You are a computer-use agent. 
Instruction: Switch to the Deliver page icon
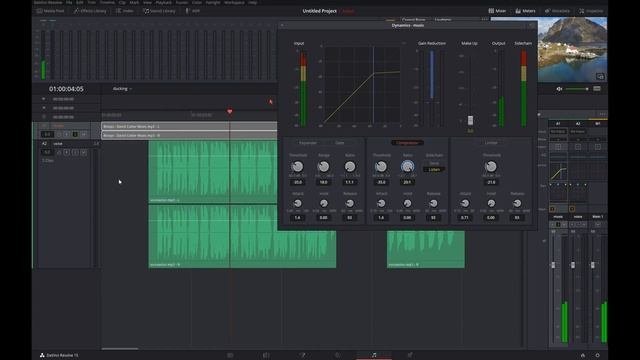[x=410, y=355]
